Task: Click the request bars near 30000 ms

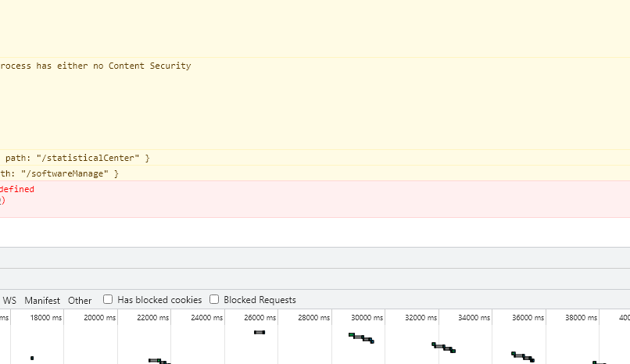Action: [x=361, y=337]
